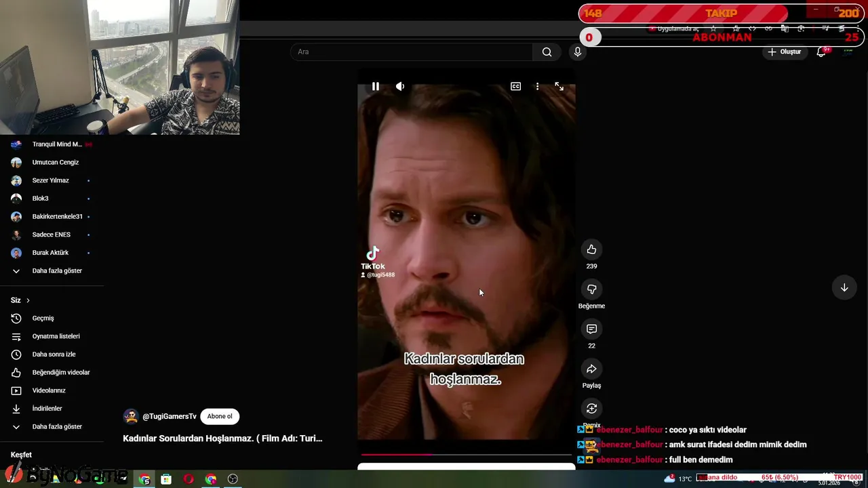Toggle closed captions on the Short
The image size is (868, 488).
(515, 86)
